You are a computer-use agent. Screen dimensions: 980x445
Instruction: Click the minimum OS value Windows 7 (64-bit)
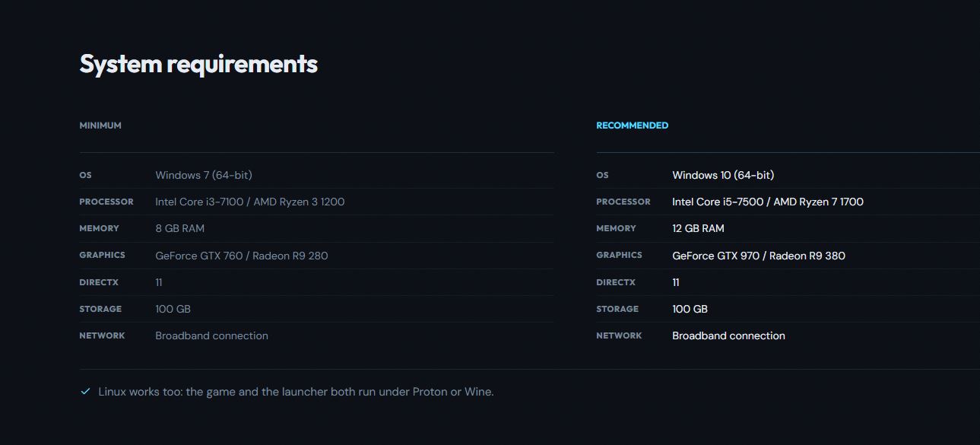(204, 175)
